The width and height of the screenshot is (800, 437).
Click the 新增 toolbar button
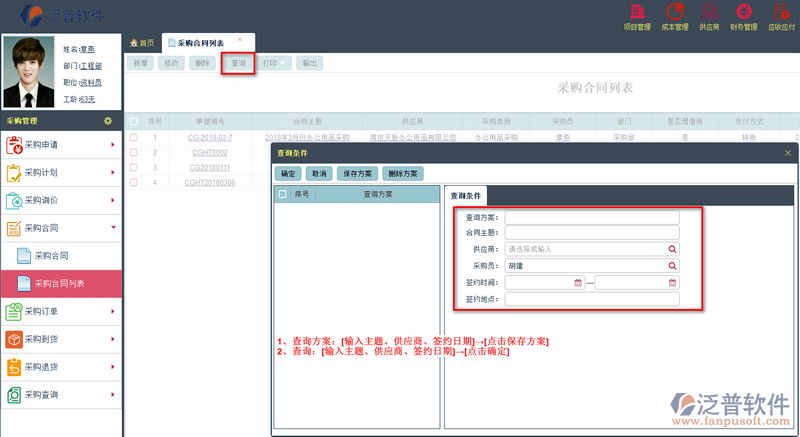click(140, 63)
